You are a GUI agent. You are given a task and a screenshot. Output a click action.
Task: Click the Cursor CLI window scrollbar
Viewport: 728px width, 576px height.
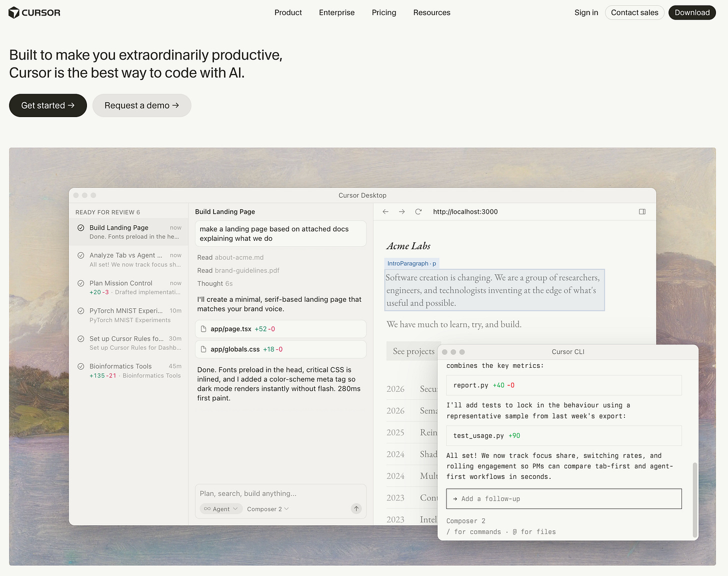tap(694, 500)
